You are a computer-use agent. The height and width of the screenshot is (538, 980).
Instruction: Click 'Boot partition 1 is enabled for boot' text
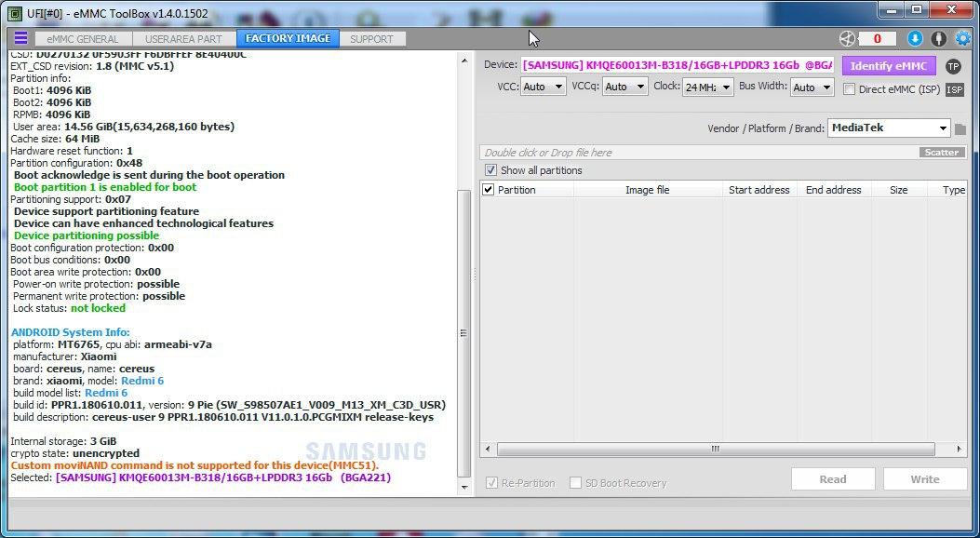point(105,187)
